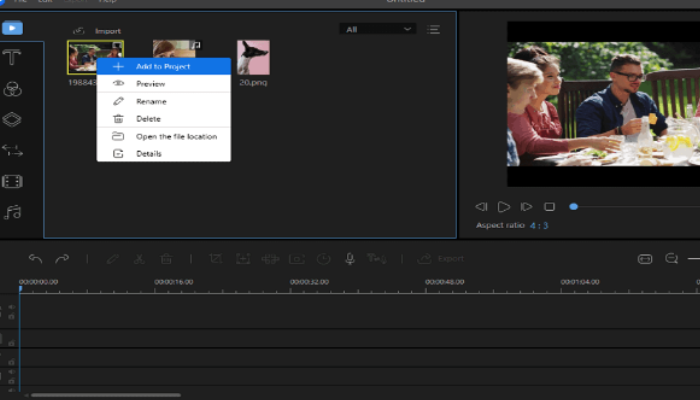This screenshot has width=700, height=400.
Task: Click the Import media button
Action: pos(97,31)
